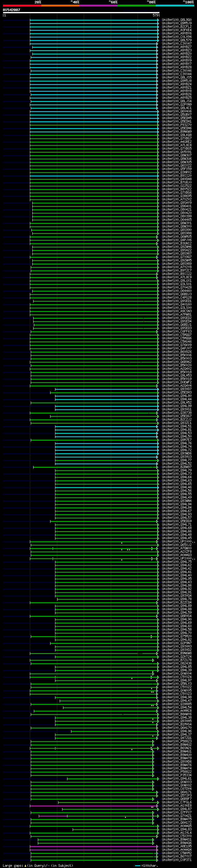
Task: Select the UniRef100_B9N6W9 label
Action: 177,132
